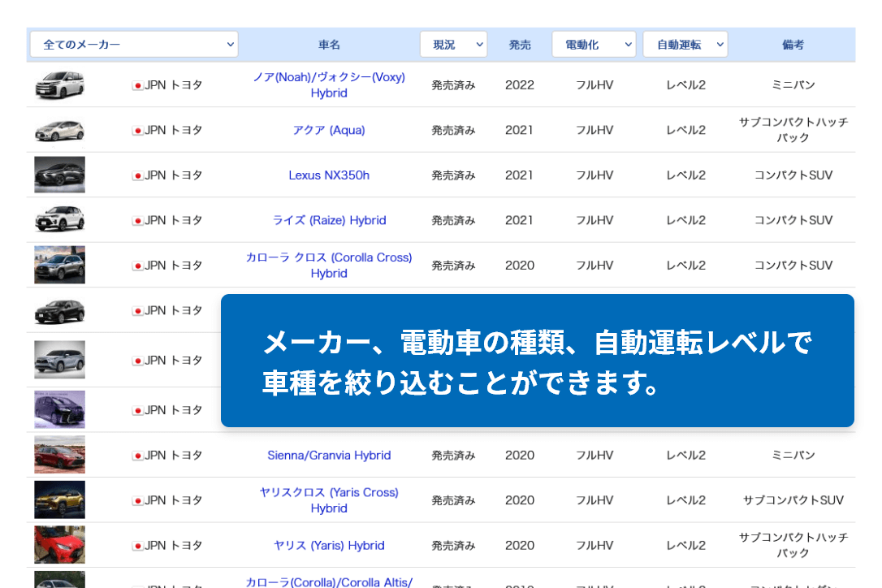Viewport: 882px width, 588px height.
Task: Click レベル2 in the Noah/Voxy row
Action: point(685,85)
